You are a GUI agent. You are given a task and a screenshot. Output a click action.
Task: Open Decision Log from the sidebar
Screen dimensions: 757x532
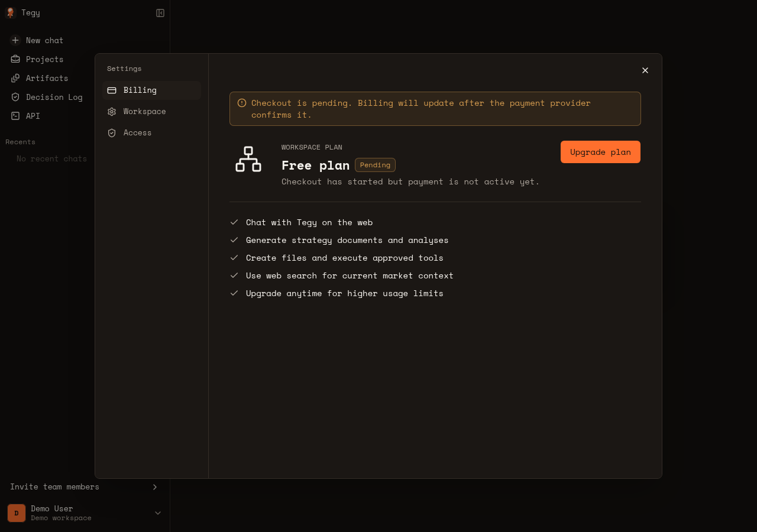coord(85,97)
